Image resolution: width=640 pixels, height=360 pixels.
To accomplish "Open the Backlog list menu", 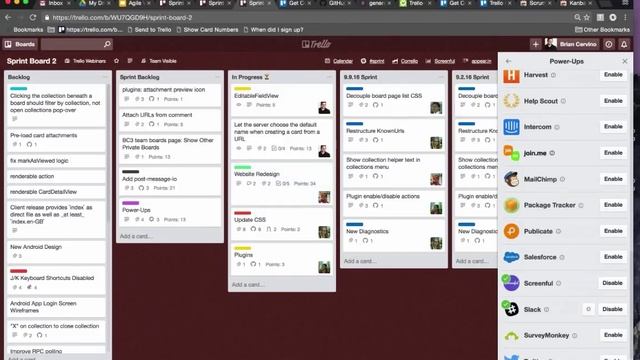I will point(105,77).
